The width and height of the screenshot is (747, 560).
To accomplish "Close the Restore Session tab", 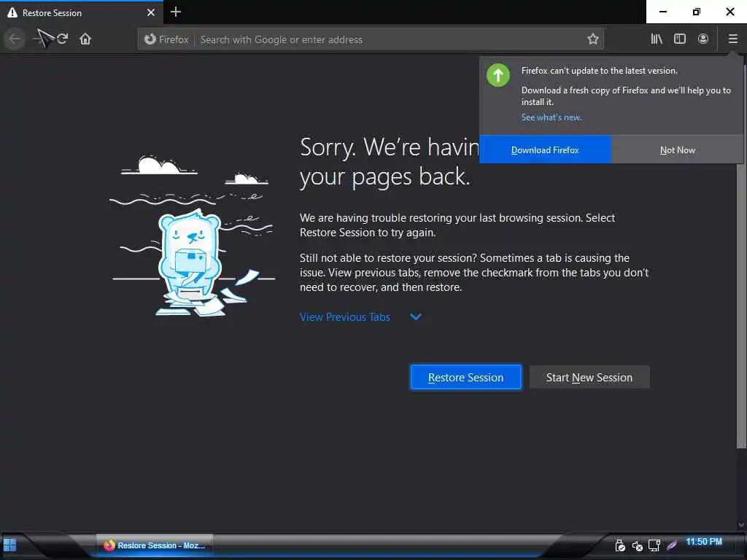I will tap(151, 12).
